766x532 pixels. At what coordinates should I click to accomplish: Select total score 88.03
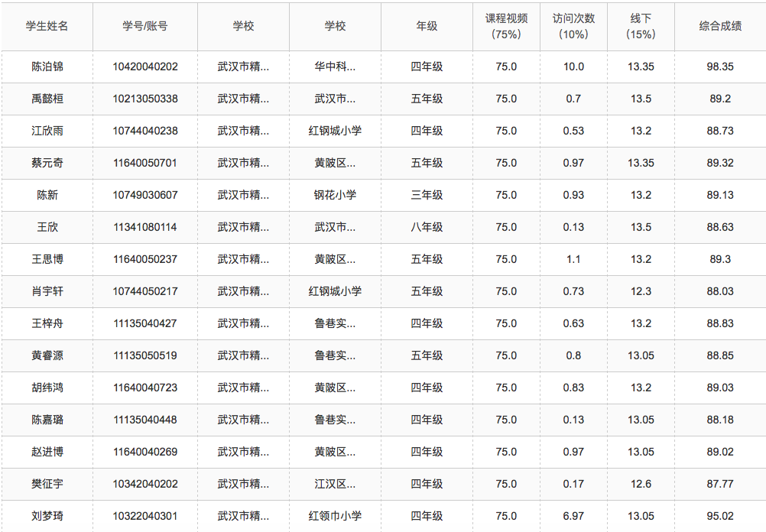720,292
